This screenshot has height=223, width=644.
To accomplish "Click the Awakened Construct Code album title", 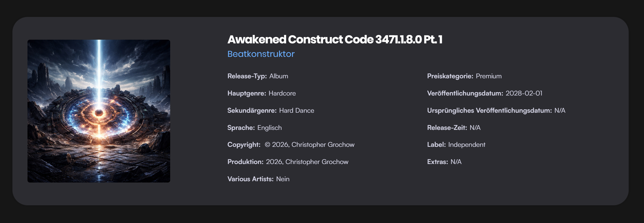I will pos(335,39).
